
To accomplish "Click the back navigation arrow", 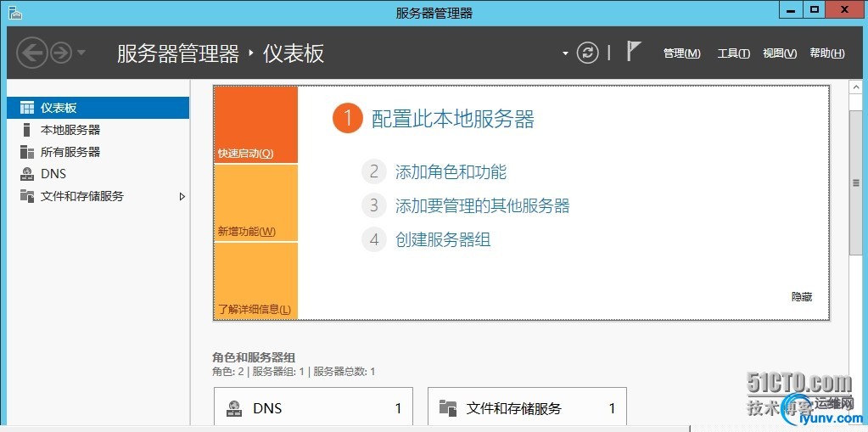I will click(32, 53).
